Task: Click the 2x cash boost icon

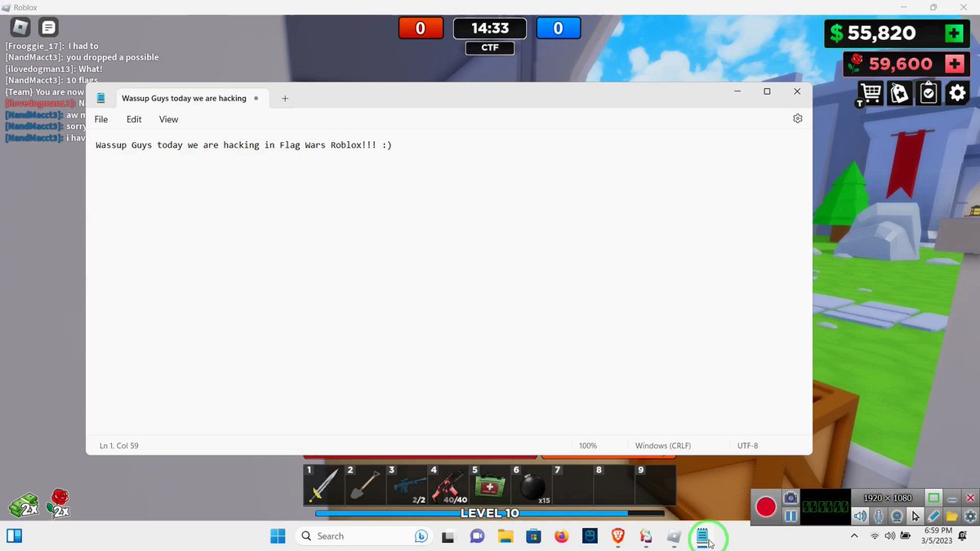Action: coord(24,506)
